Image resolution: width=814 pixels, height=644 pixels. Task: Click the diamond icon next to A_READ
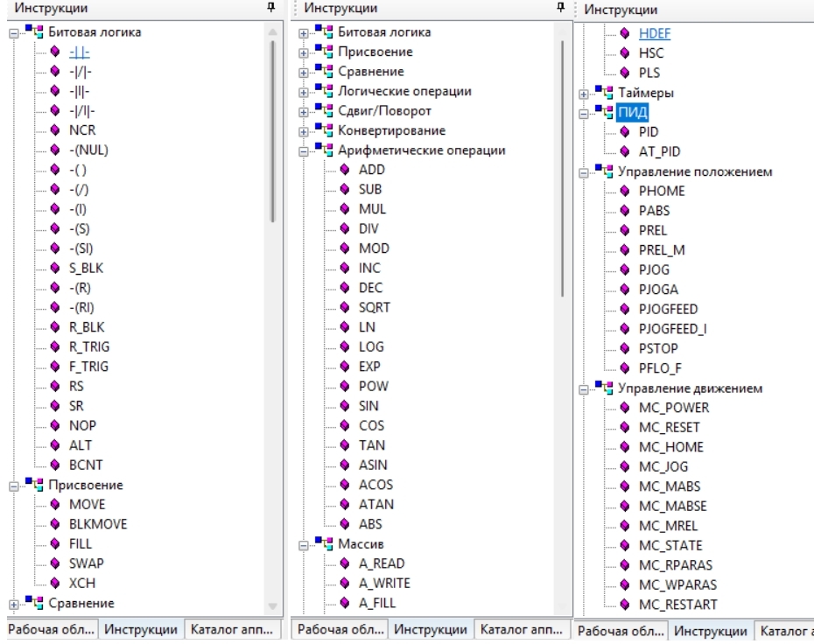pos(345,563)
